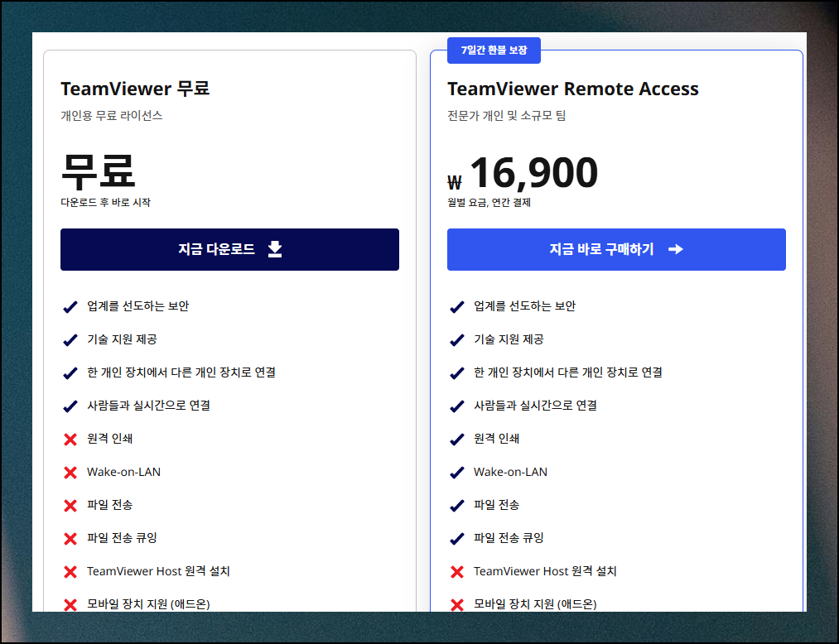The image size is (839, 644).
Task: Click checkmark beside 기술 지원 제공 in free plan
Action: click(x=70, y=340)
